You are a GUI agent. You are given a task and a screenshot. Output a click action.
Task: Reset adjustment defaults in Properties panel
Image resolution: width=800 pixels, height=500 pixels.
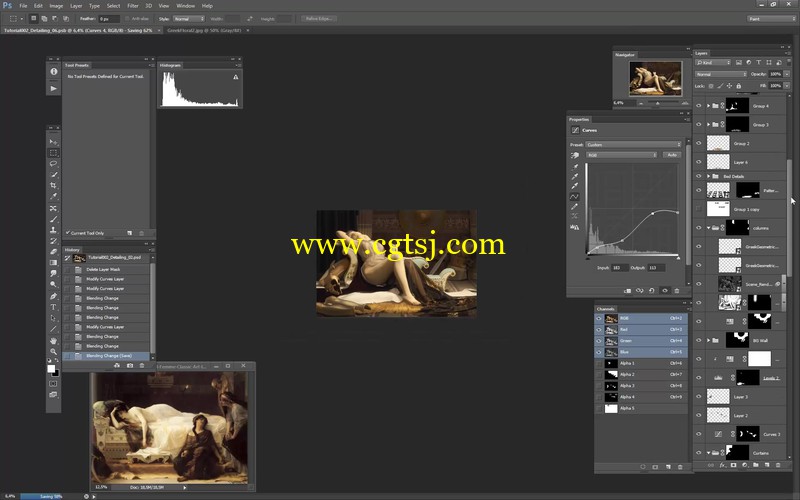(x=652, y=291)
